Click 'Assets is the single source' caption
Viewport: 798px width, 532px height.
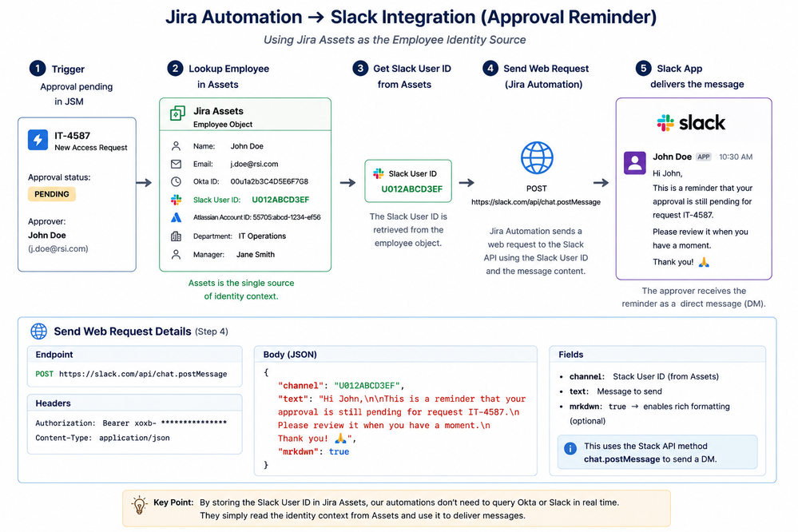(x=241, y=283)
